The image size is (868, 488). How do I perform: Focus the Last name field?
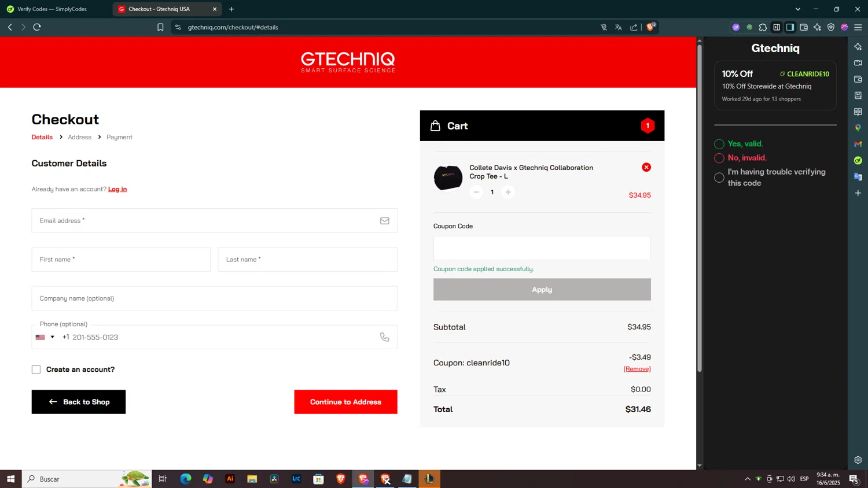tap(307, 260)
